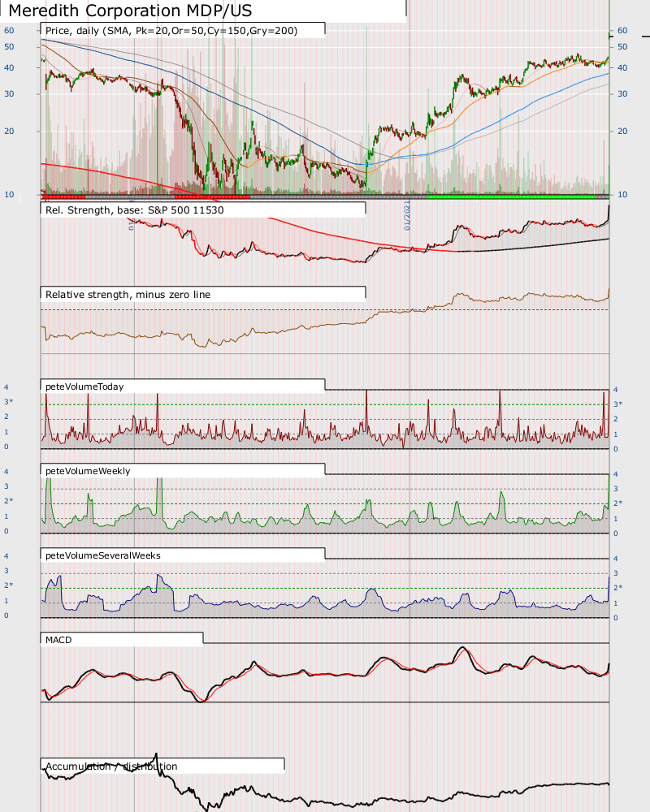Click left price axis value 50
650x812 pixels.
(x=9, y=46)
